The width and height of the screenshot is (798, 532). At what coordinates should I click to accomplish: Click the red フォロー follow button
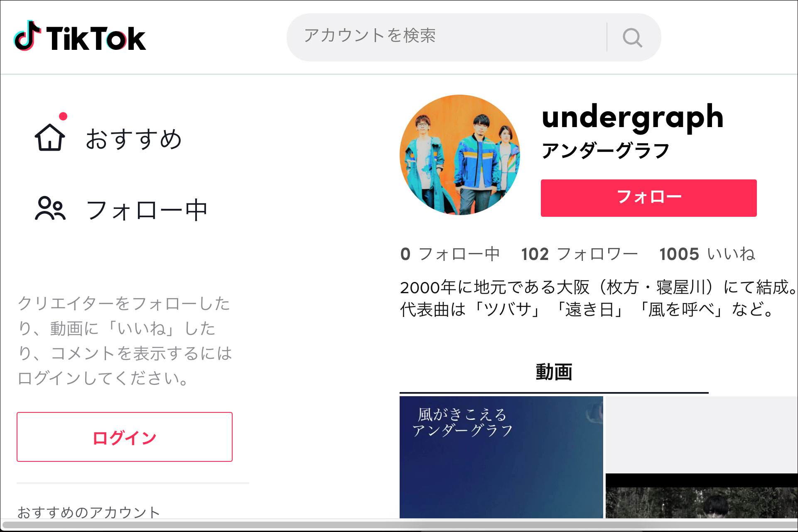[648, 198]
